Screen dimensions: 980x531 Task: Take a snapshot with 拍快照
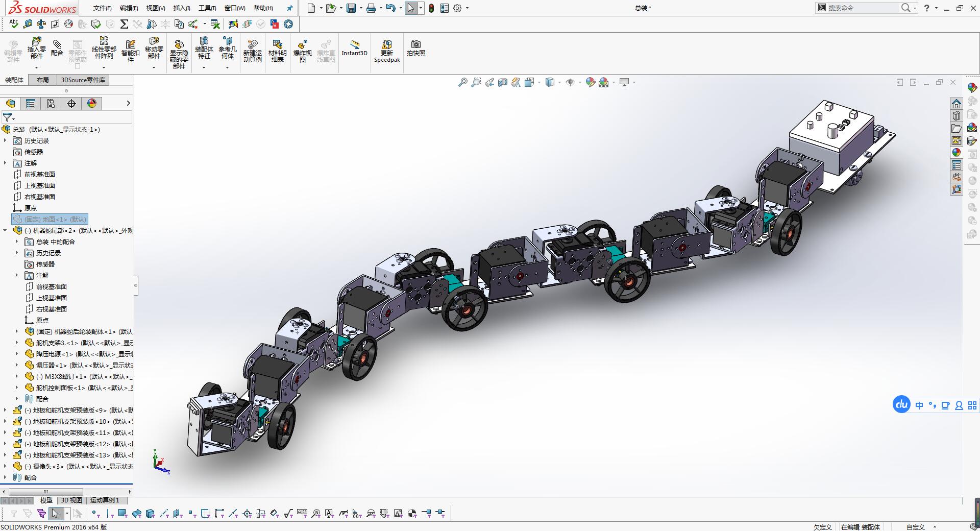[x=416, y=48]
